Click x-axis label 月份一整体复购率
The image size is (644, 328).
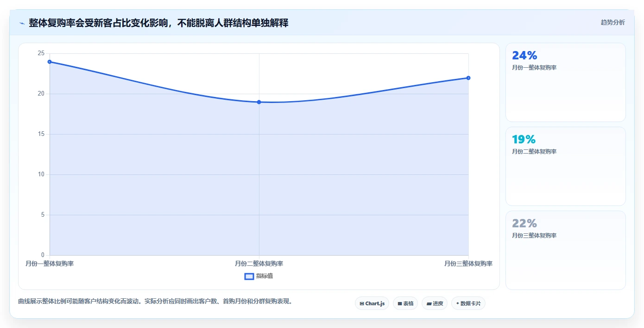coord(50,264)
